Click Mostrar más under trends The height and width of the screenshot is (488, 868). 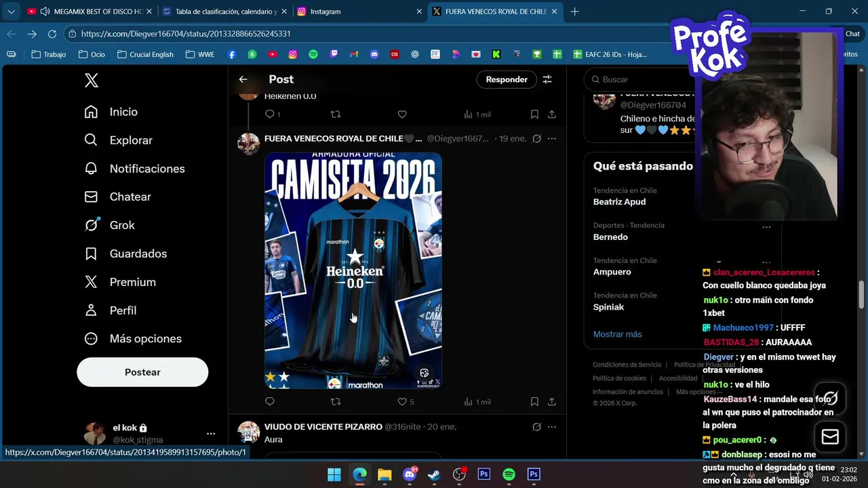617,334
